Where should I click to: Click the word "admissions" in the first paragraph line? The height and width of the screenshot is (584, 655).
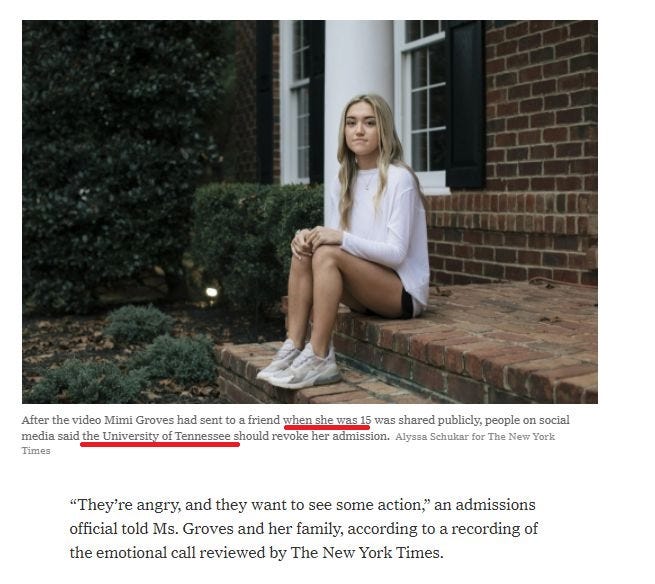pyautogui.click(x=495, y=505)
